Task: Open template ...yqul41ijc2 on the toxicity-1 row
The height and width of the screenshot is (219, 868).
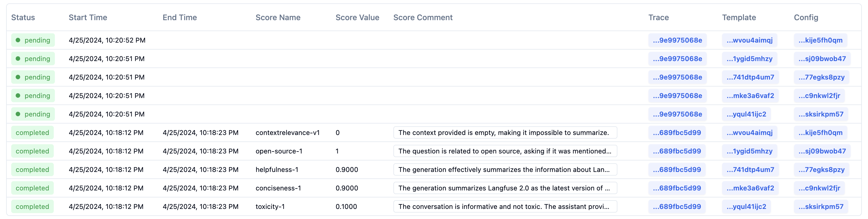Action: coord(746,206)
